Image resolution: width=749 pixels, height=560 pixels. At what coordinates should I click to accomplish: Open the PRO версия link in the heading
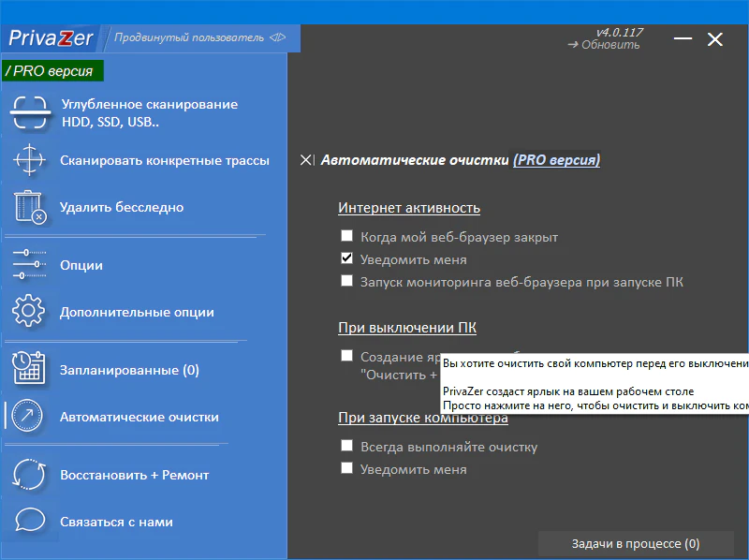(556, 160)
